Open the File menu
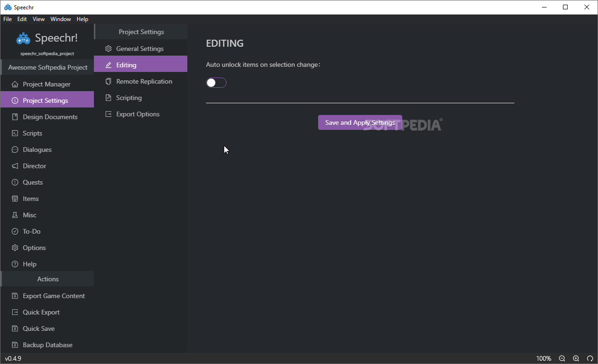The height and width of the screenshot is (364, 598). [x=7, y=19]
